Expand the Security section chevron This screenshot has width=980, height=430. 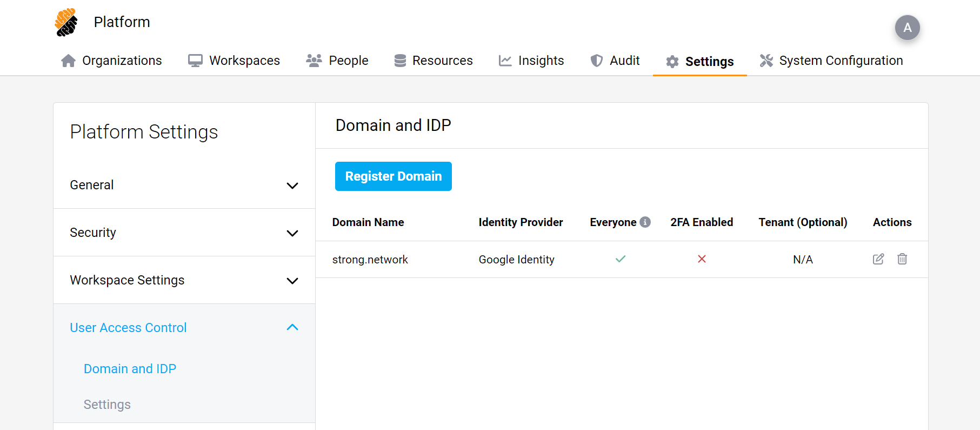(x=292, y=233)
